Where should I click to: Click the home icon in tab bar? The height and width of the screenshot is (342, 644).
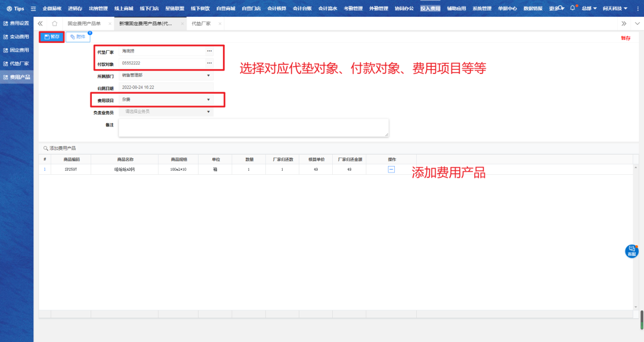(55, 23)
